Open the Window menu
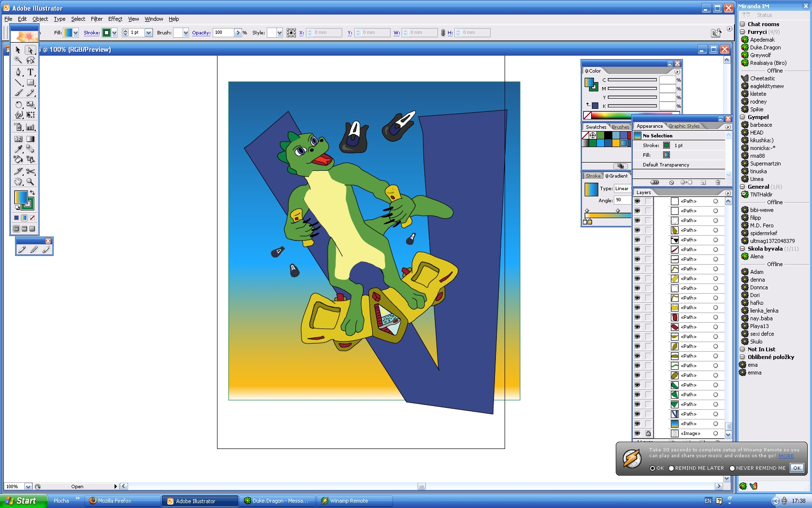 point(154,19)
